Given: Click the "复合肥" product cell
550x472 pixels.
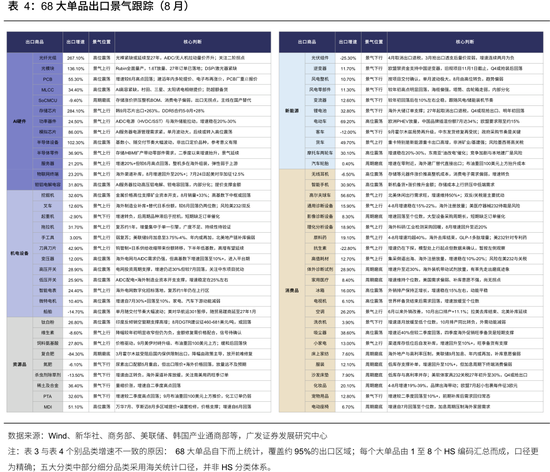Looking at the screenshot, I should tap(48, 354).
